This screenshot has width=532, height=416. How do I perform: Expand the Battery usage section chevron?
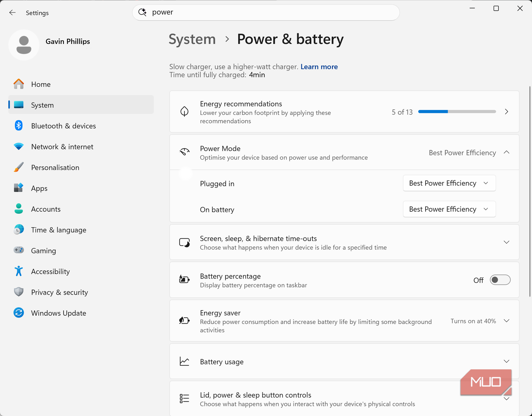tap(507, 361)
